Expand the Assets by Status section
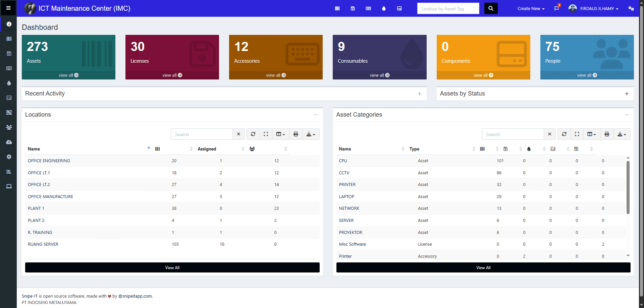Screen dimensions: 644x308 coord(627,94)
